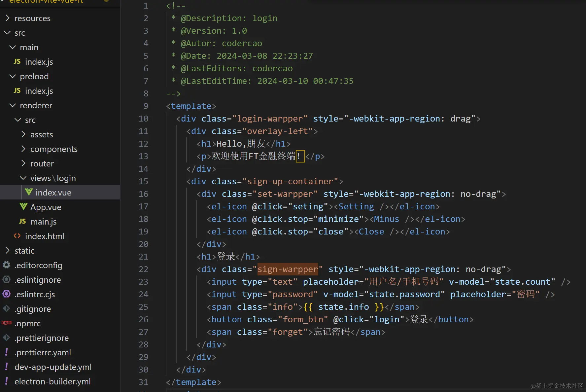Click "state.count" v-model value
The height and width of the screenshot is (392, 586).
pos(523,282)
